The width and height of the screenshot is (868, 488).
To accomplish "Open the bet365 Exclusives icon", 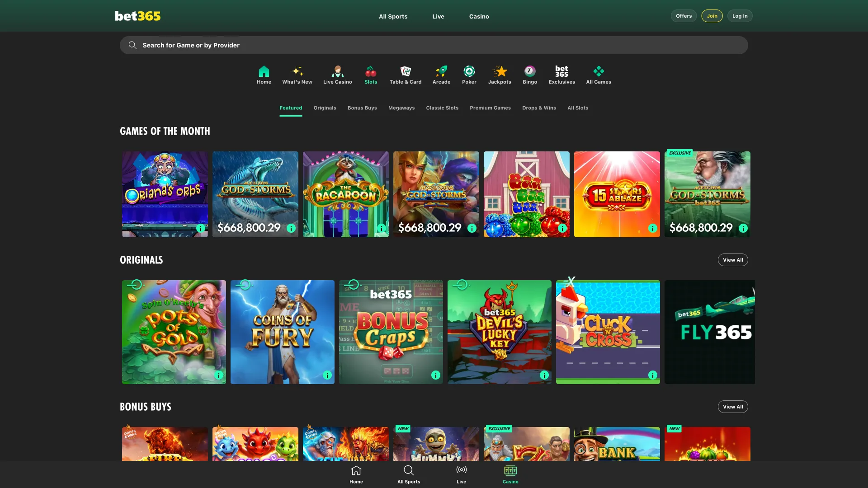I will 562,71.
